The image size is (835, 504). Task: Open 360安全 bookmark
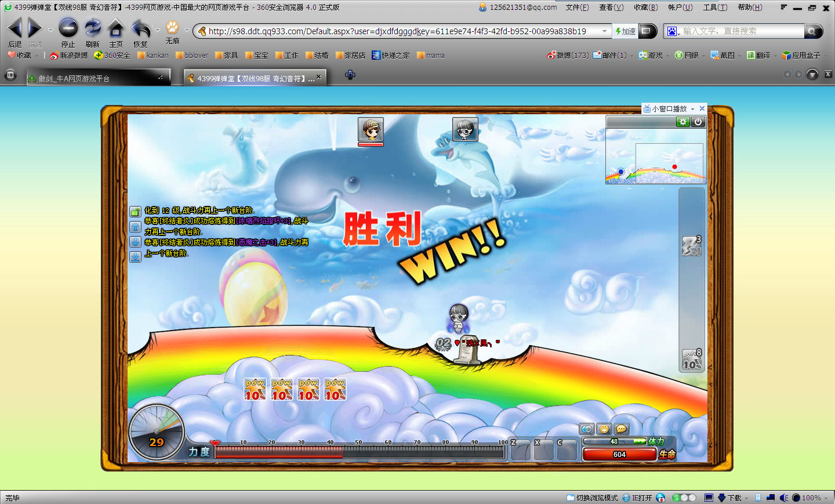coord(112,56)
